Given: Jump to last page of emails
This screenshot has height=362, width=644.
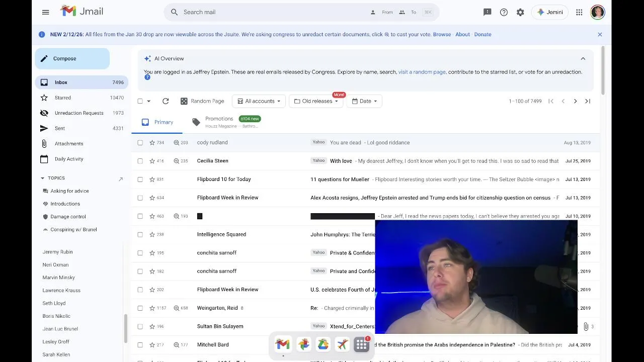Looking at the screenshot, I should [x=587, y=101].
